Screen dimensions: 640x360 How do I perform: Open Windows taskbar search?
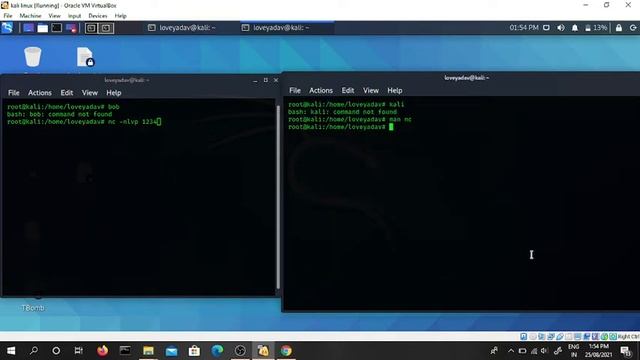(34, 351)
